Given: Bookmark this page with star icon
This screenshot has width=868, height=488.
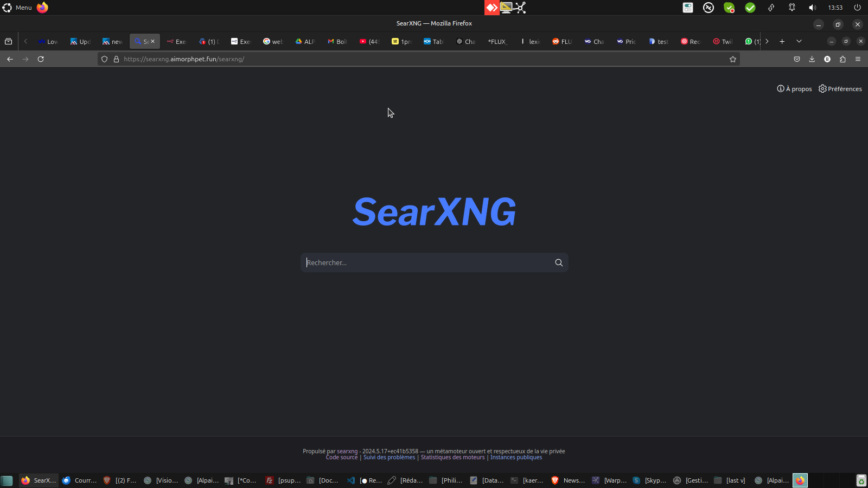Looking at the screenshot, I should click(x=733, y=59).
